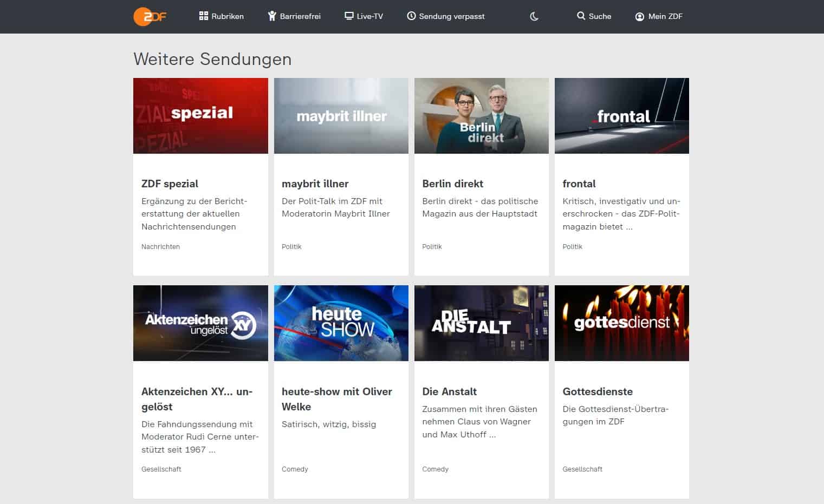
Task: Click Aktenzeichen XY... ungelöst title
Action: [197, 399]
